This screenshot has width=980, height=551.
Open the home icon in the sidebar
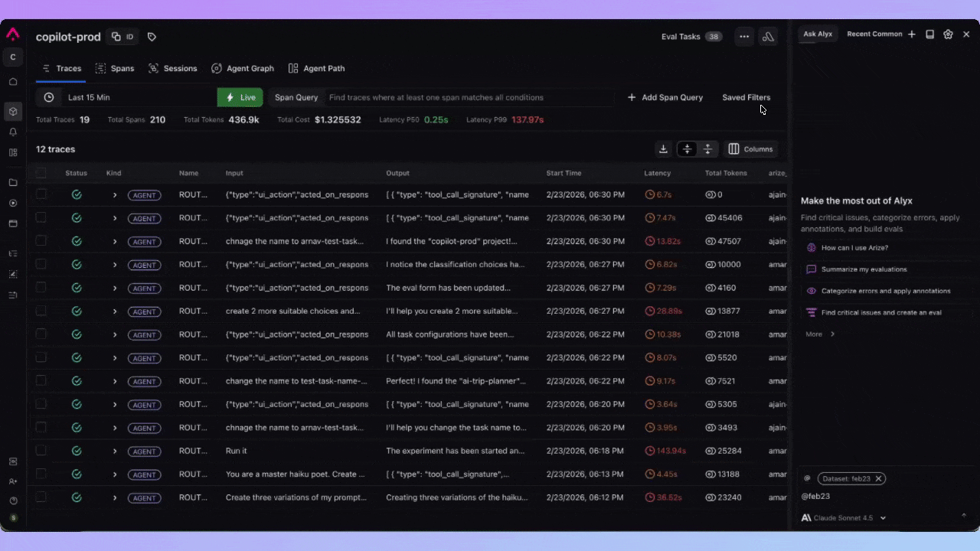point(13,81)
